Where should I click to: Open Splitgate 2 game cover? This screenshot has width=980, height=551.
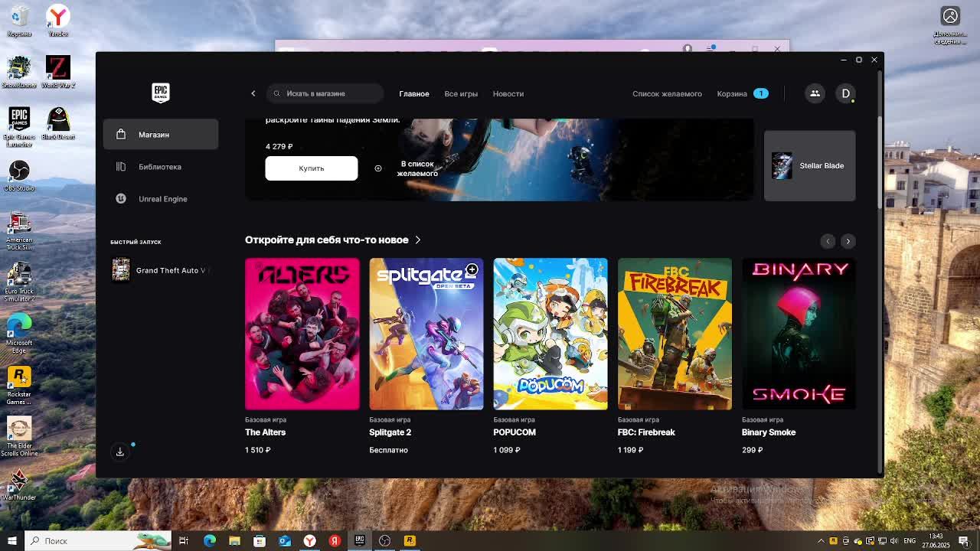[x=426, y=334]
